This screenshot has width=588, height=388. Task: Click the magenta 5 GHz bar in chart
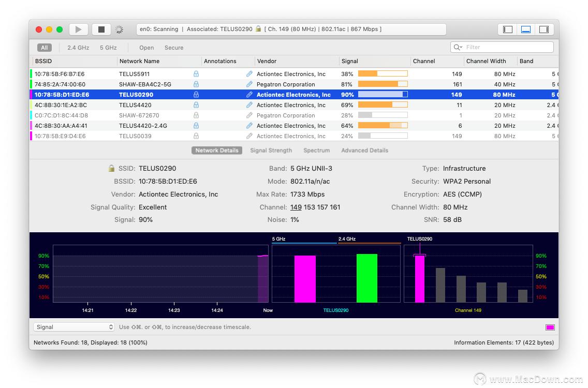305,279
